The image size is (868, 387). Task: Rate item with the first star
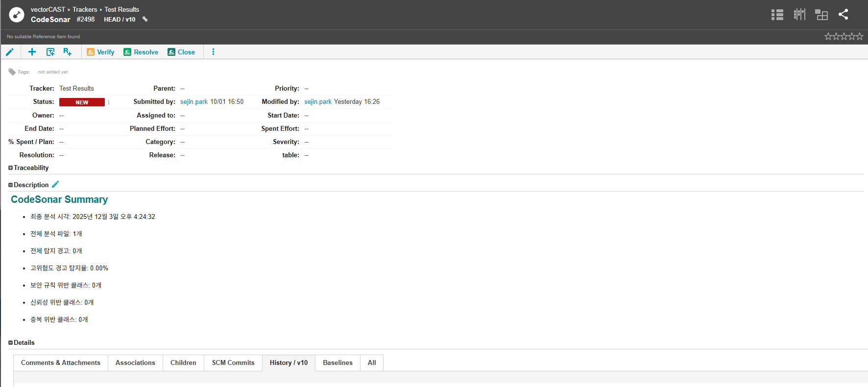pos(828,37)
